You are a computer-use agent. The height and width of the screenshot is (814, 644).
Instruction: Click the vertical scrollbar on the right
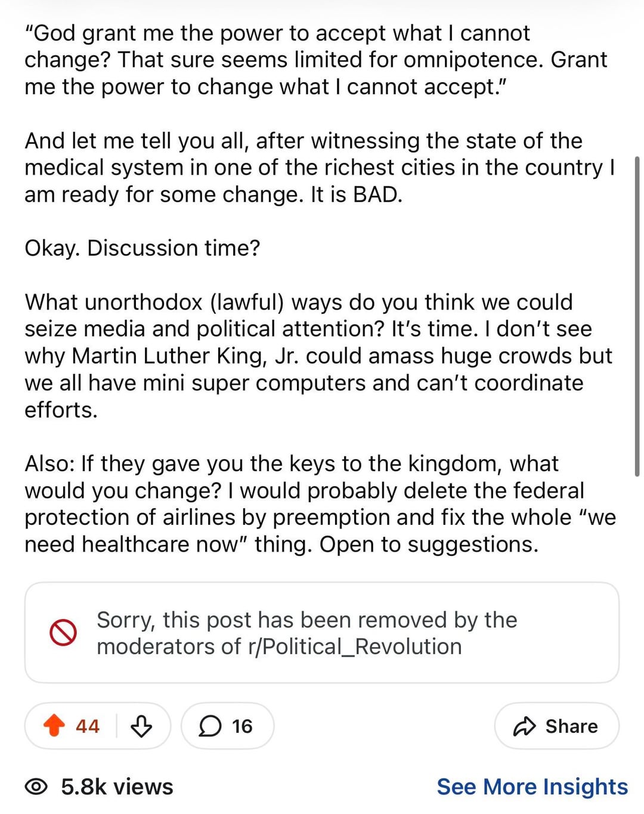tap(637, 316)
